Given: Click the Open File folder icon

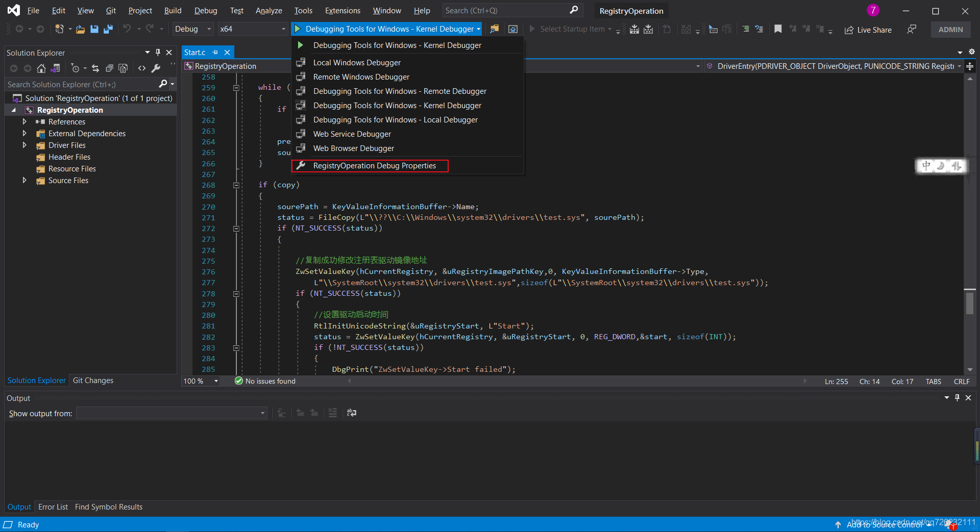Looking at the screenshot, I should 80,29.
